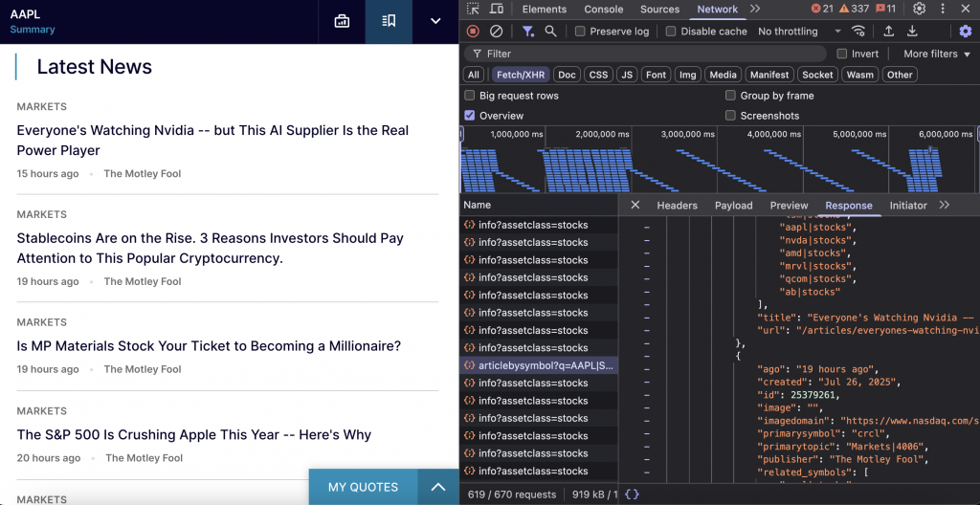Check the Disable cache option
The height and width of the screenshot is (505, 980).
[x=671, y=32]
